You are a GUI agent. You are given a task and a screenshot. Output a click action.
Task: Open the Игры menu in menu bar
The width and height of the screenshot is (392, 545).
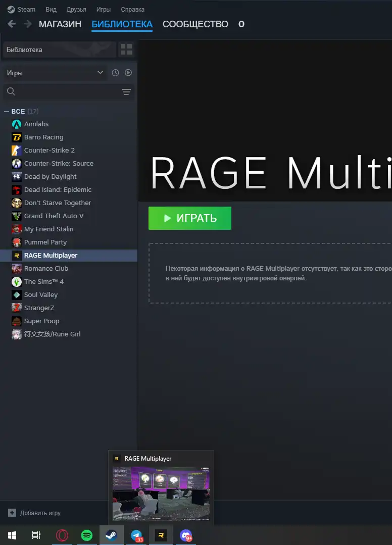[x=103, y=10]
